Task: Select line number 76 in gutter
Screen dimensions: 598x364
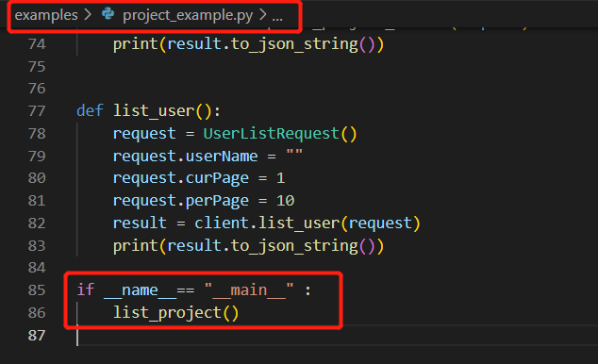Action: coord(37,89)
